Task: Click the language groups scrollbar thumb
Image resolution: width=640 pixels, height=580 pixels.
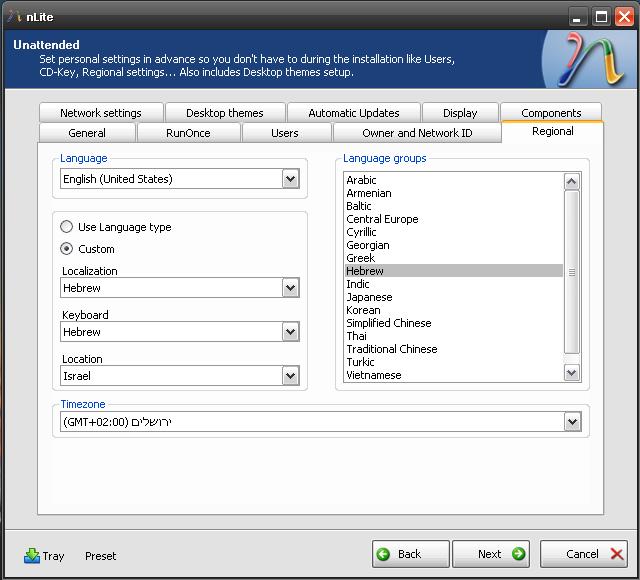Action: (x=571, y=272)
